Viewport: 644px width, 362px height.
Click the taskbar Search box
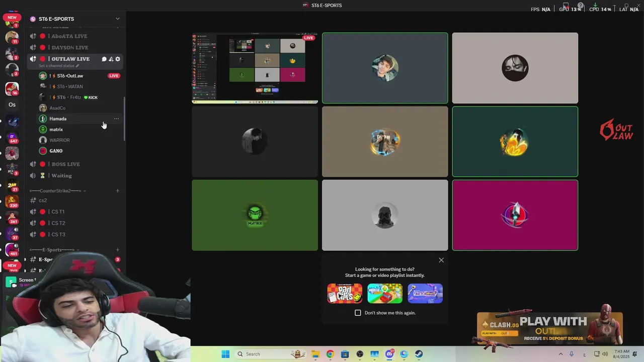(x=271, y=354)
